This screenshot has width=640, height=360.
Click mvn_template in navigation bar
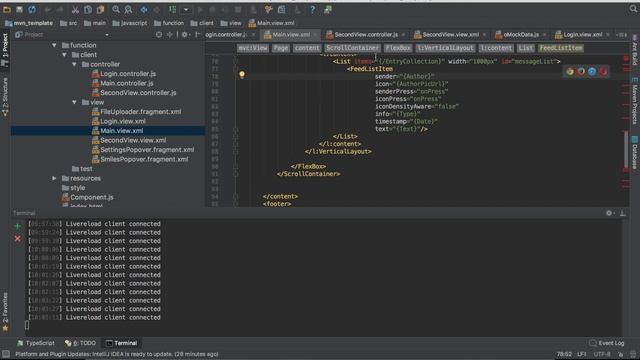[28, 23]
